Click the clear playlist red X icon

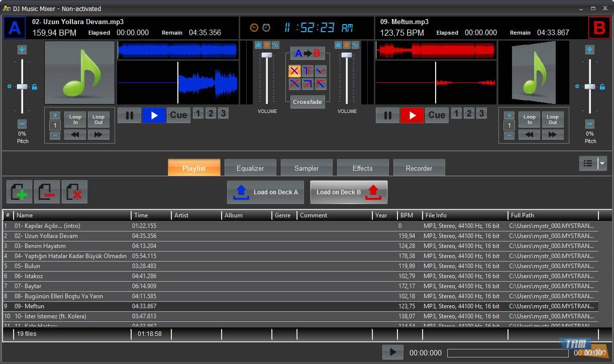(x=74, y=192)
